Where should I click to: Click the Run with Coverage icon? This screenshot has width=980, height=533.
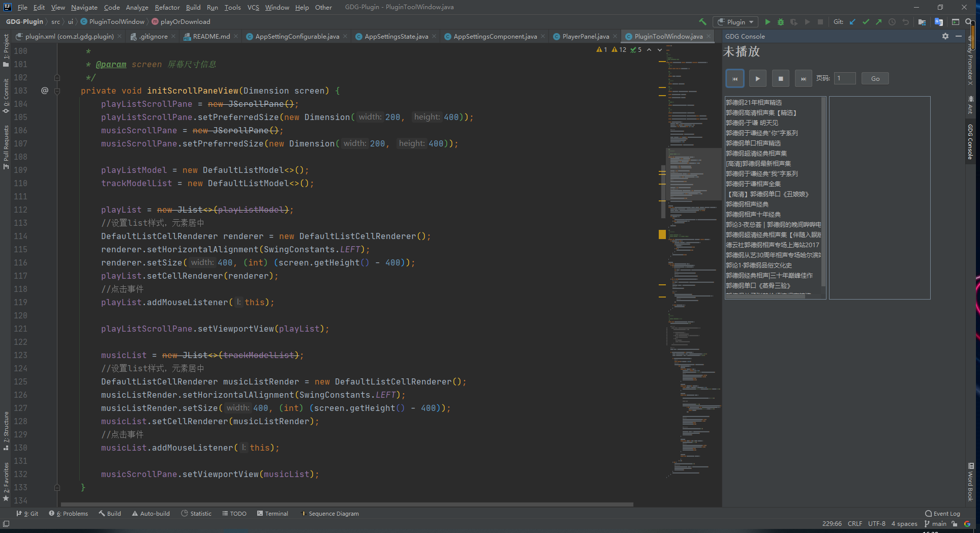pos(794,22)
